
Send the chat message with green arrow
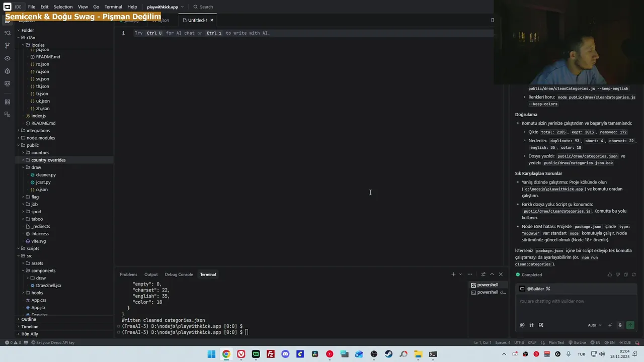point(630,325)
